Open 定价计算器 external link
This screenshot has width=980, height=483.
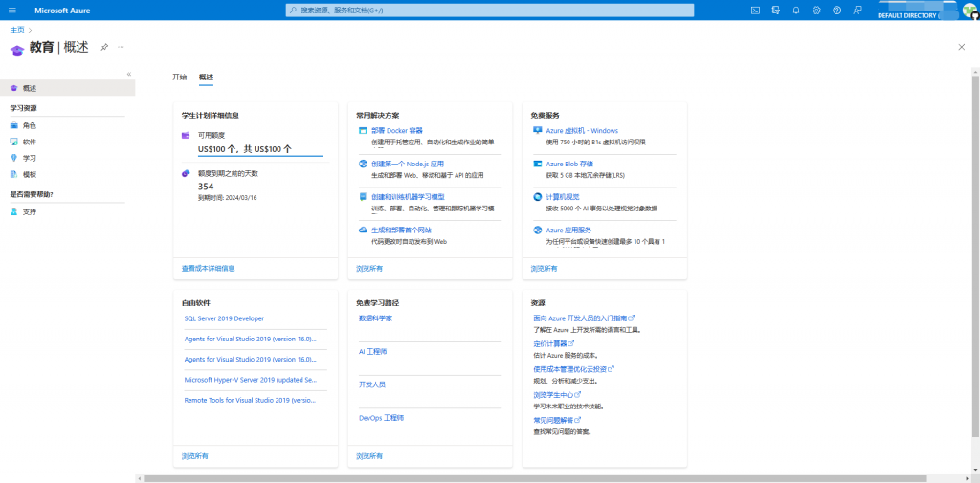(553, 343)
